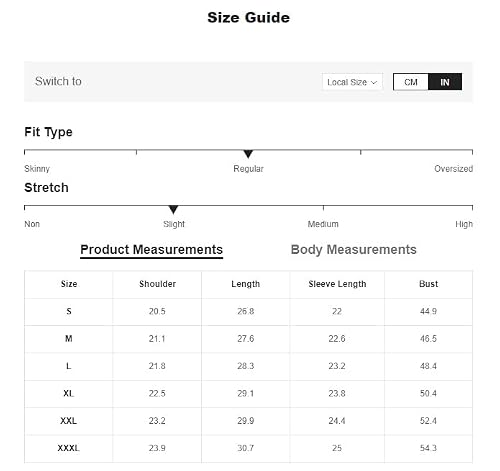500x471 pixels.
Task: Switch units to CM
Action: (x=411, y=82)
